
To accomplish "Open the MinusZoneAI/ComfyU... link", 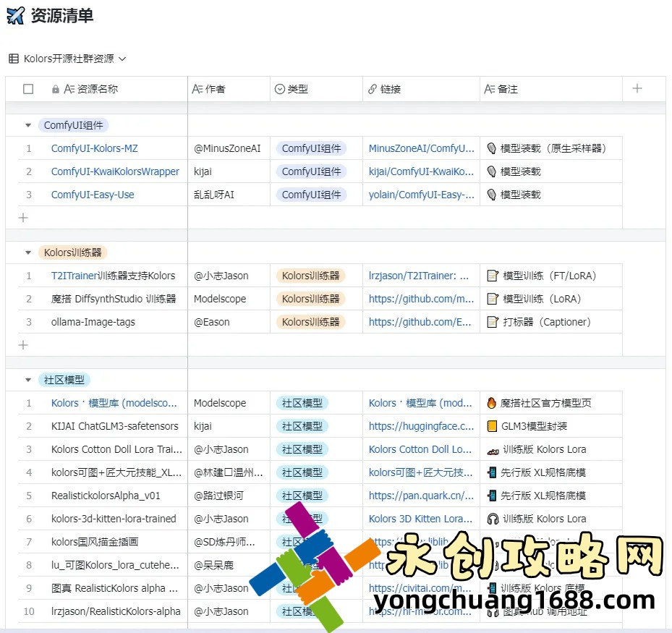I will tap(421, 149).
